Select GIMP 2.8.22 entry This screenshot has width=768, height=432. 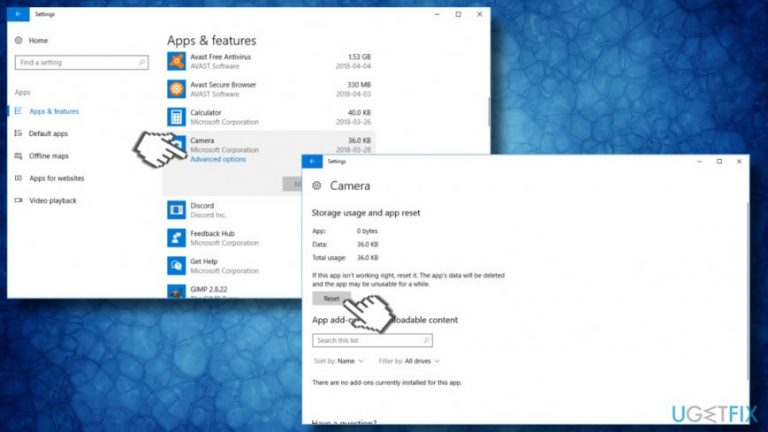point(233,291)
